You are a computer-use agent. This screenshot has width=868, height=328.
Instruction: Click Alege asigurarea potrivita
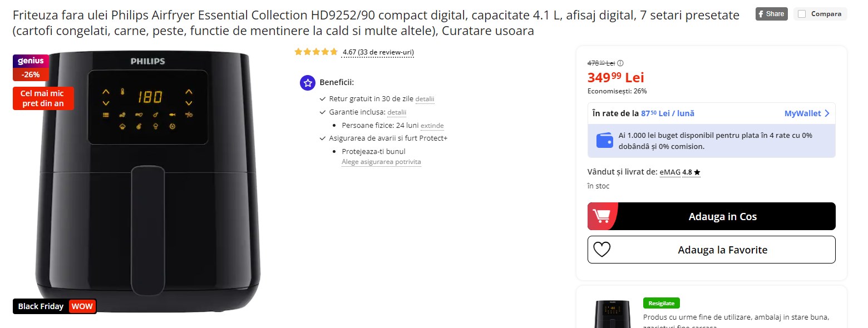(381, 162)
